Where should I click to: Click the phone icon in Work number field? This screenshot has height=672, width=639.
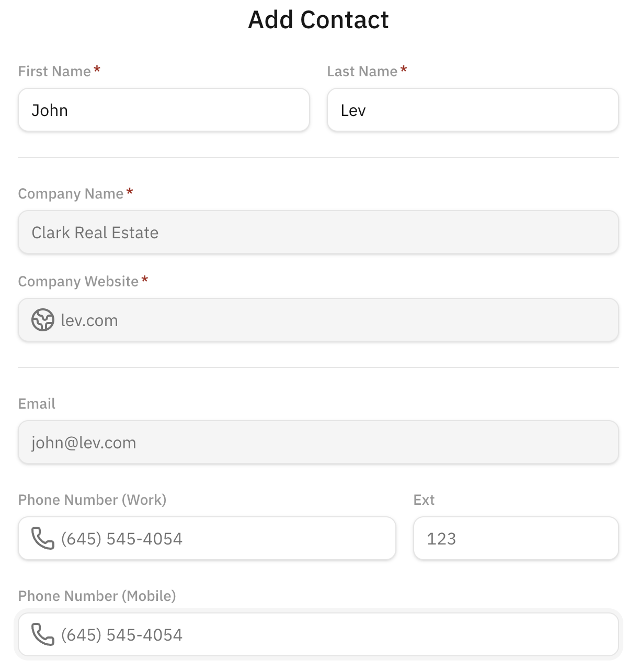pyautogui.click(x=42, y=538)
